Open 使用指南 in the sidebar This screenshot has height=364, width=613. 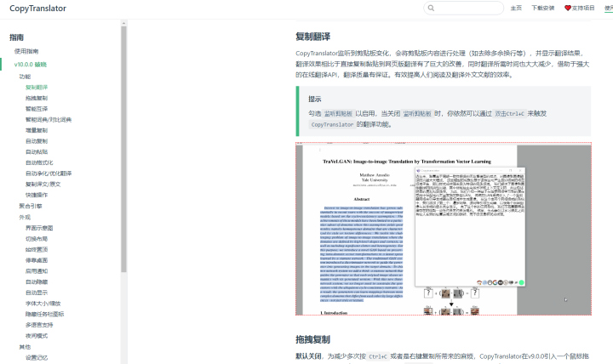coord(26,51)
